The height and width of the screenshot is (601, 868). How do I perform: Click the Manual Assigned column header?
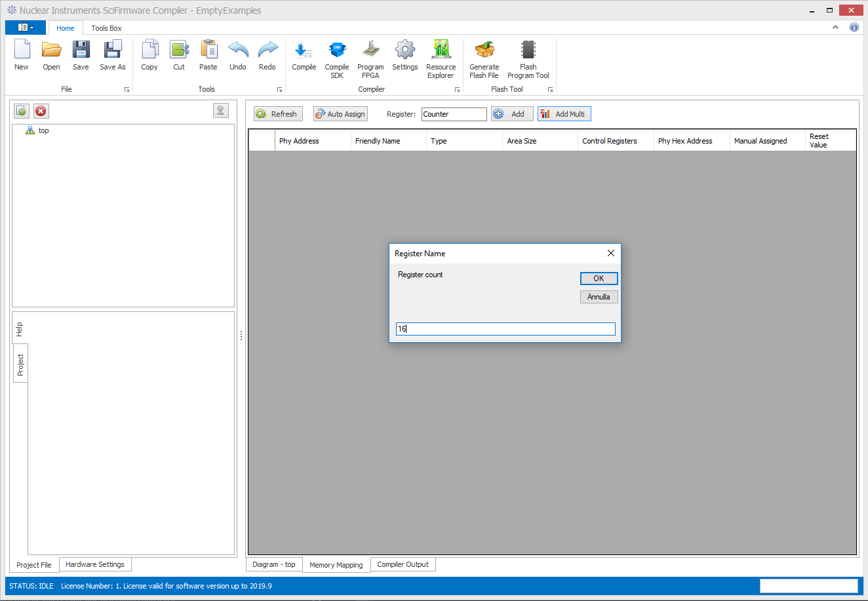768,141
